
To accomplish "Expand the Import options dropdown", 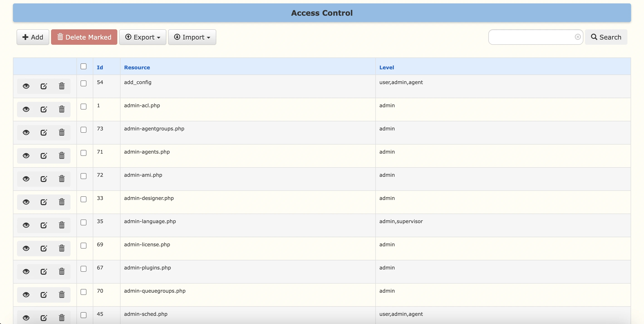I will [192, 37].
